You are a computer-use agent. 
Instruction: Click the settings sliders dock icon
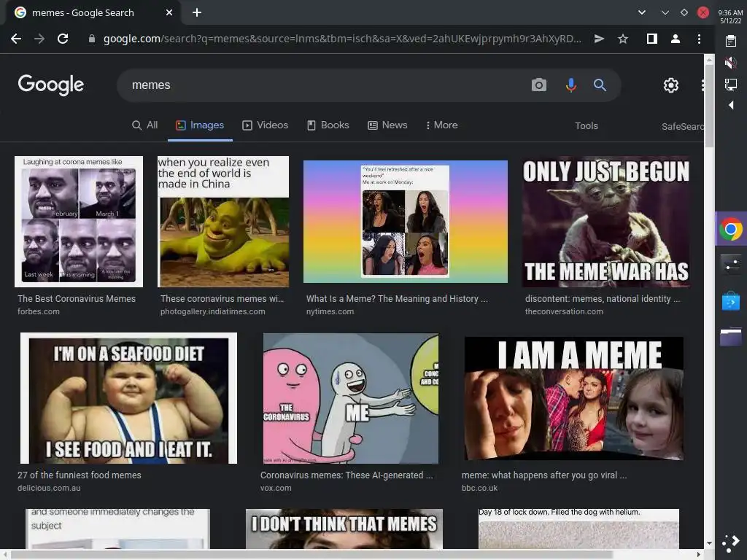tap(731, 265)
